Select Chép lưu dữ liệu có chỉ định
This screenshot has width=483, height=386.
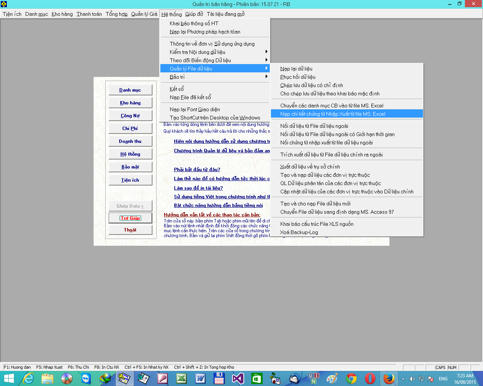tap(347, 85)
